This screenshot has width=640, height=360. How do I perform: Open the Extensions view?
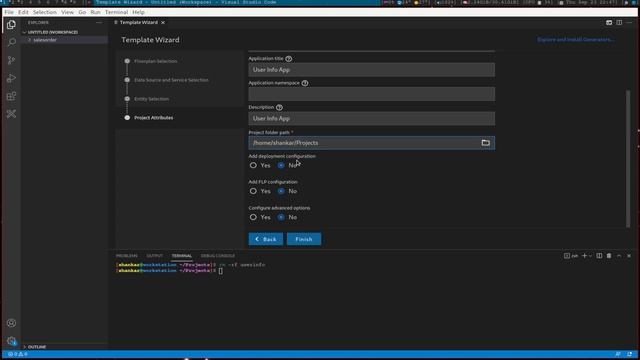(11, 96)
